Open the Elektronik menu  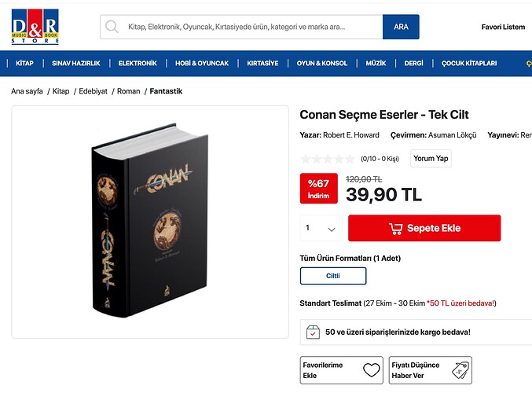point(138,63)
